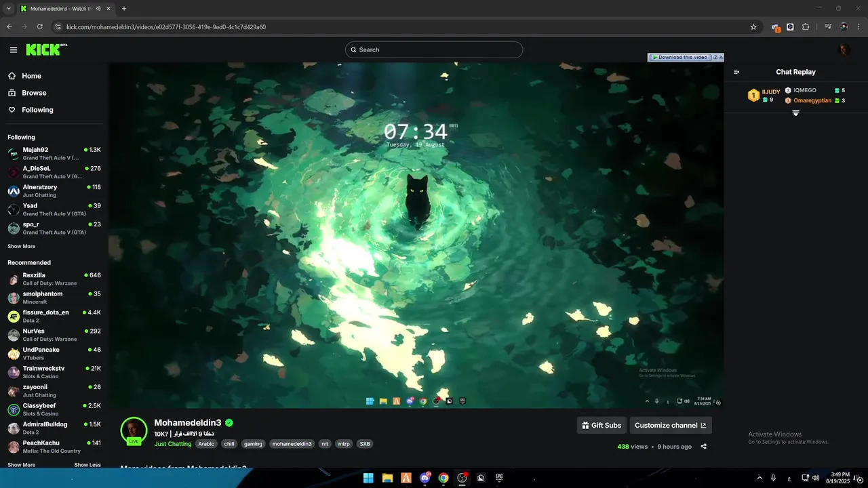Open IIJUDY top gifter entry
868x488 pixels.
(x=764, y=96)
